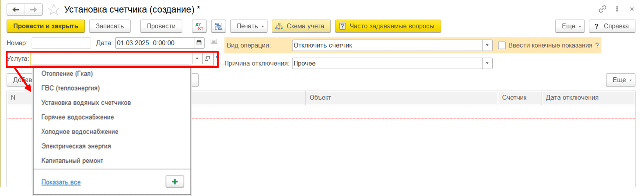Click the Причина отключения field value
Screen dimensions: 644x196
point(387,63)
